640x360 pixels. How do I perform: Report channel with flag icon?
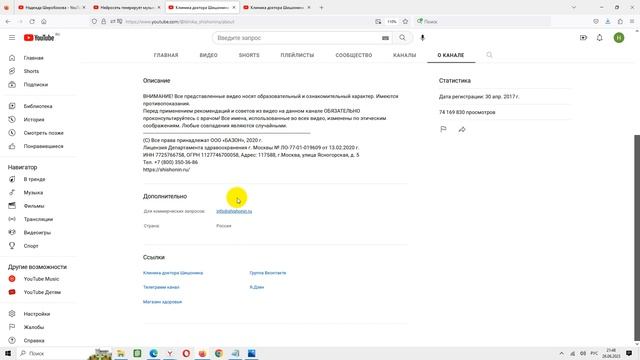click(443, 129)
